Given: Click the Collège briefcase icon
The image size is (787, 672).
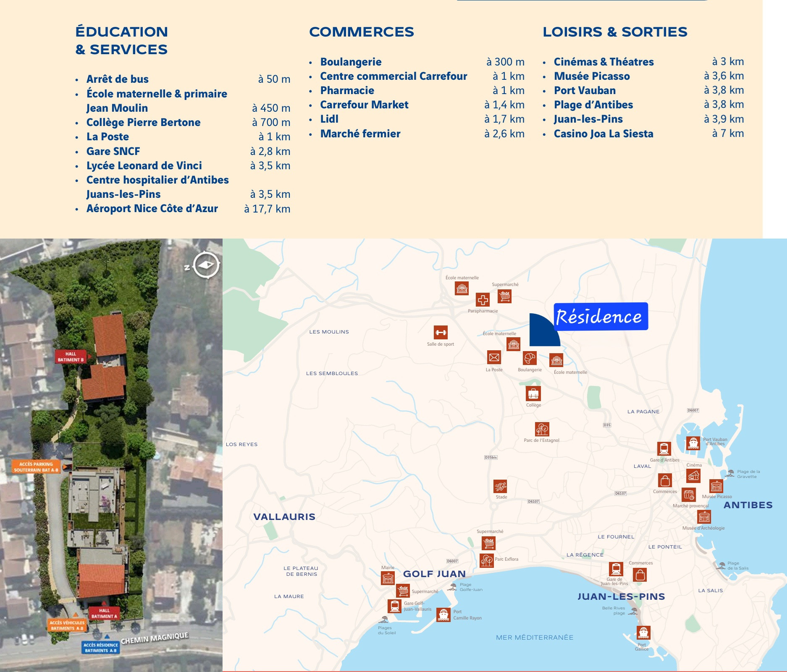Looking at the screenshot, I should coord(533,394).
